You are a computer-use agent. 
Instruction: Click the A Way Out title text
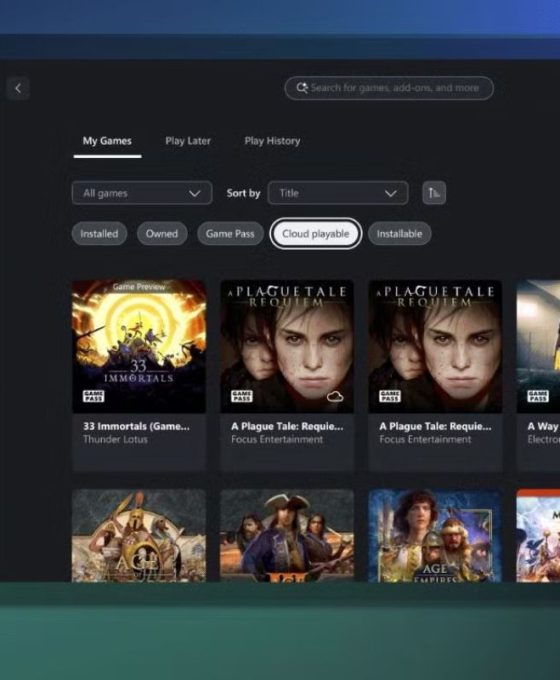(x=543, y=426)
